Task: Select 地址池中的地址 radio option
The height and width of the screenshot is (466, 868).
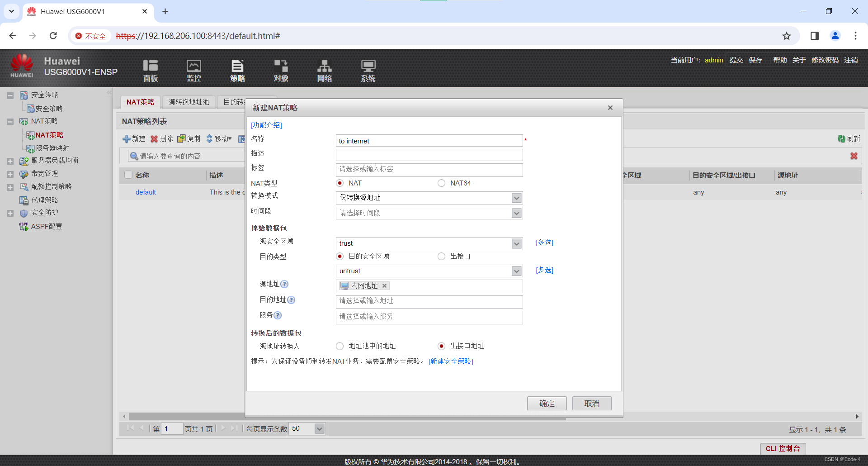Action: point(340,346)
